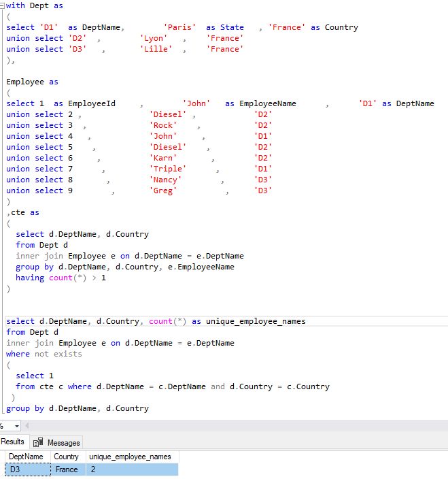The height and width of the screenshot is (479, 448).
Task: Open the zoom percentage dropdown
Action: [17, 426]
